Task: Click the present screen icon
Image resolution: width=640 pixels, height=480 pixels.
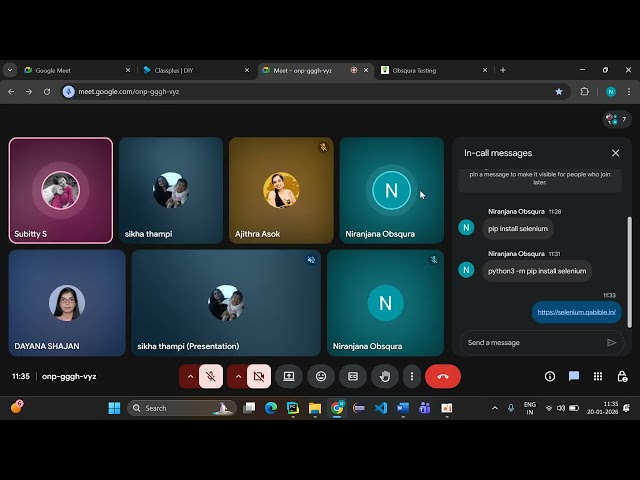Action: click(x=289, y=376)
